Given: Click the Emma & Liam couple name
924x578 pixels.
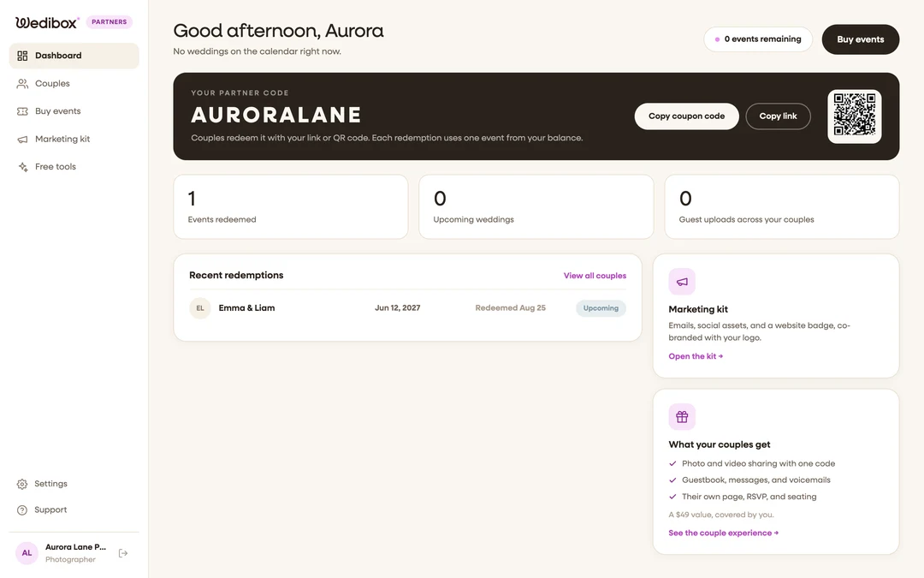Looking at the screenshot, I should point(246,308).
